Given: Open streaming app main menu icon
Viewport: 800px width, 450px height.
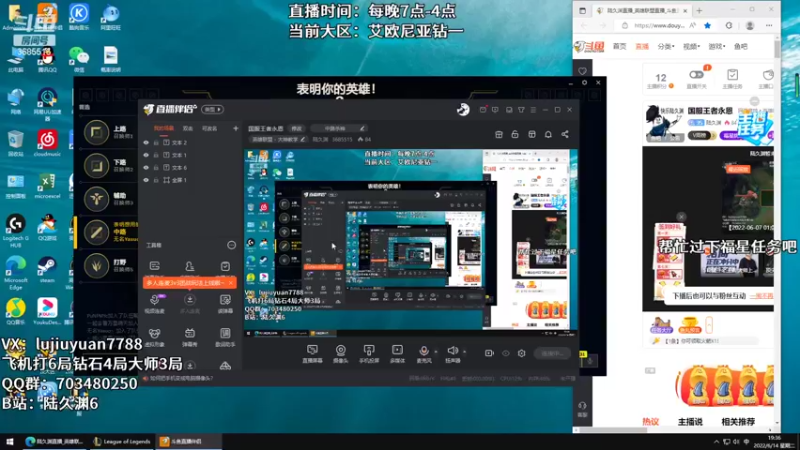Looking at the screenshot, I should (x=533, y=110).
